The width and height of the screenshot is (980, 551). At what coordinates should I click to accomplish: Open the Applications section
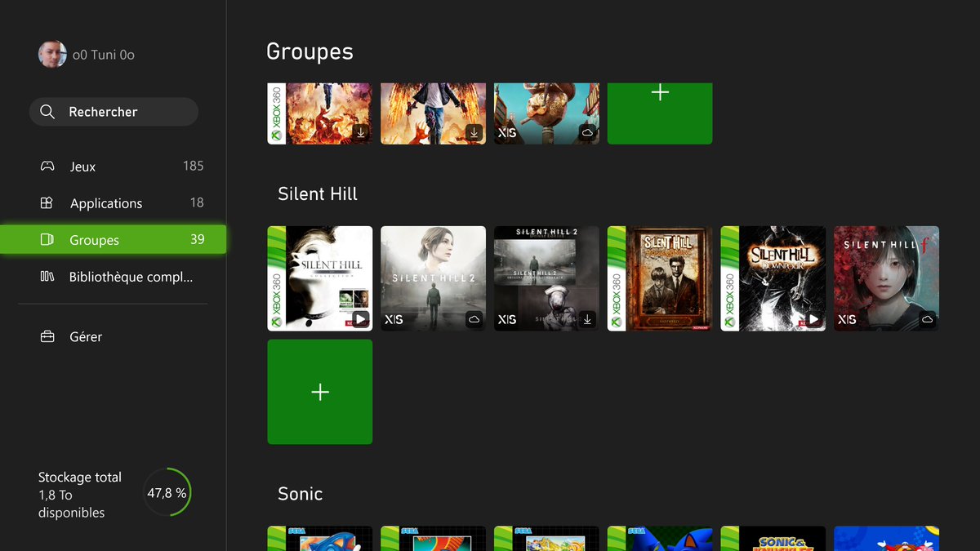(114, 203)
